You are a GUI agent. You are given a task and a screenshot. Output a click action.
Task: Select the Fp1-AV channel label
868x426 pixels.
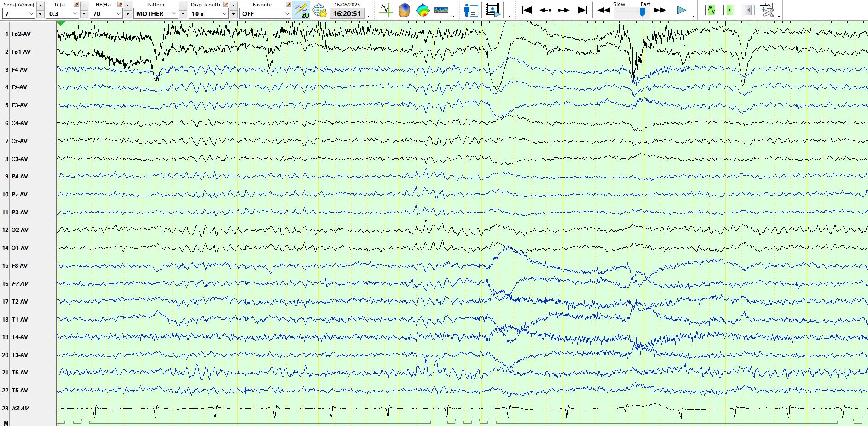pyautogui.click(x=21, y=52)
